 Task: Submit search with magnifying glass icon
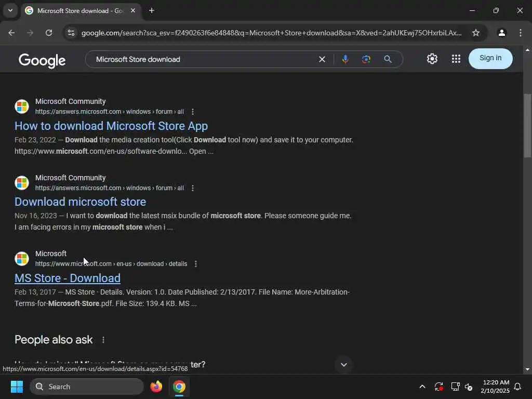click(388, 59)
